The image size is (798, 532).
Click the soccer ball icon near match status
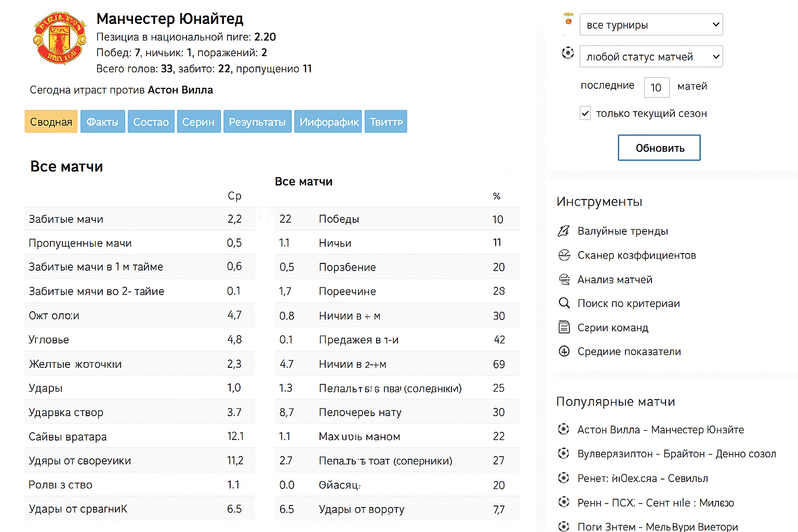[568, 53]
